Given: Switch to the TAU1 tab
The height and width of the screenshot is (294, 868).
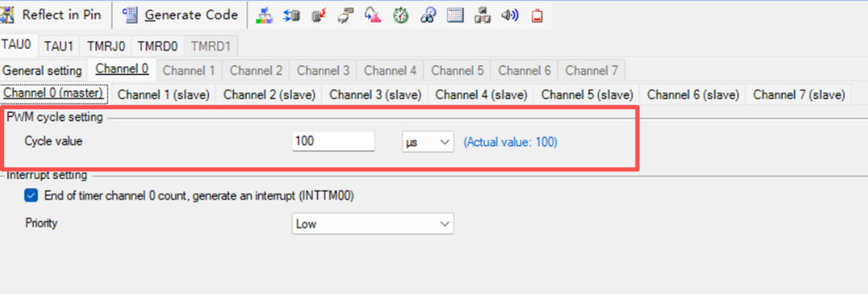Looking at the screenshot, I should [x=59, y=46].
